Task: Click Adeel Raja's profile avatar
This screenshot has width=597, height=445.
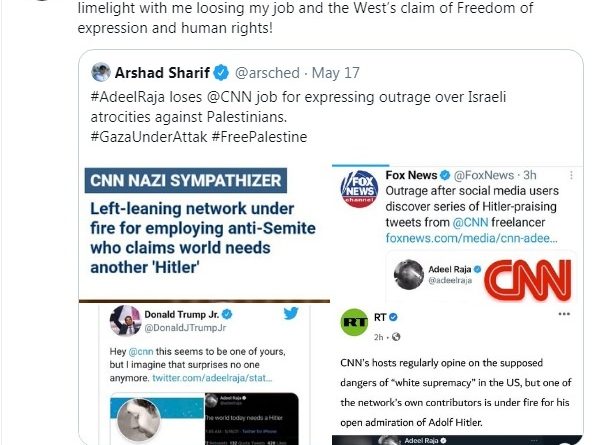Action: [x=409, y=274]
